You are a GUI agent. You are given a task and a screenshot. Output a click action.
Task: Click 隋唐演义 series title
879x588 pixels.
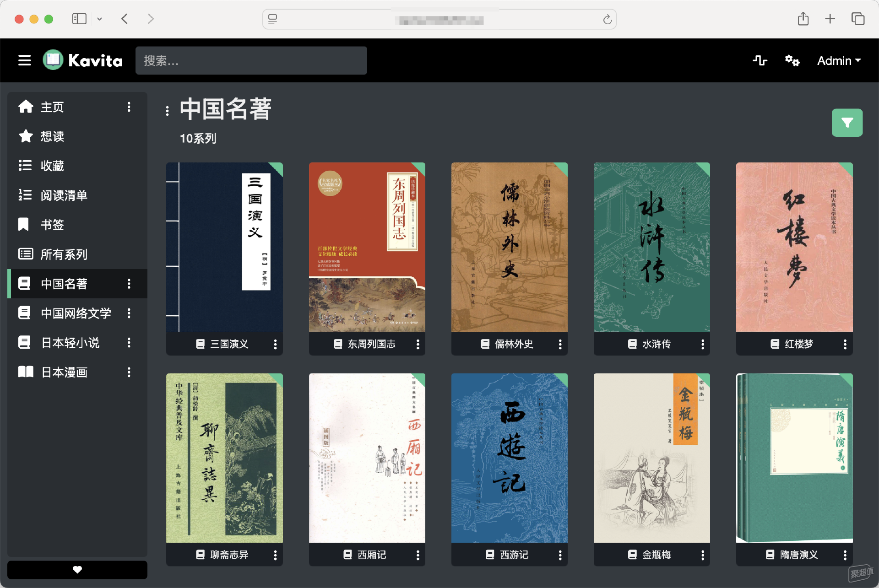[x=799, y=555]
